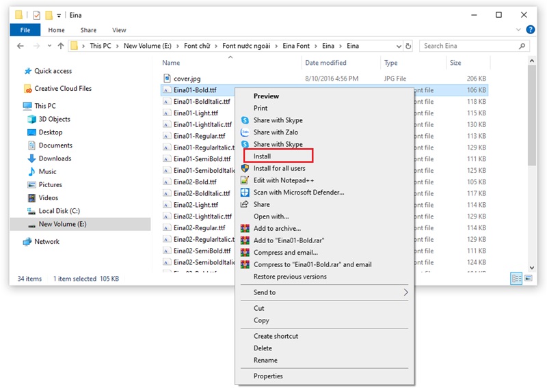
Task: Open Creative Cloud Files in sidebar
Action: tap(63, 89)
